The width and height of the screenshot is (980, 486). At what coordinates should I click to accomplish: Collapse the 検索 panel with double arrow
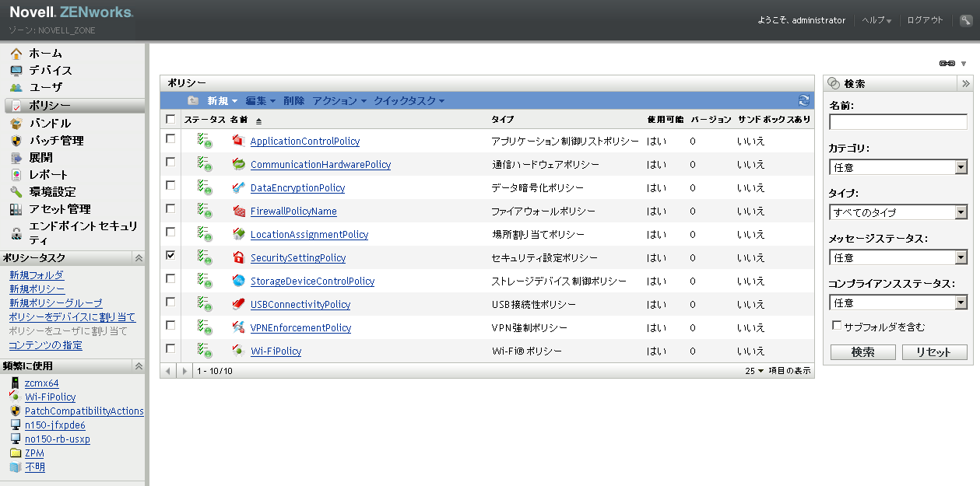pyautogui.click(x=965, y=83)
